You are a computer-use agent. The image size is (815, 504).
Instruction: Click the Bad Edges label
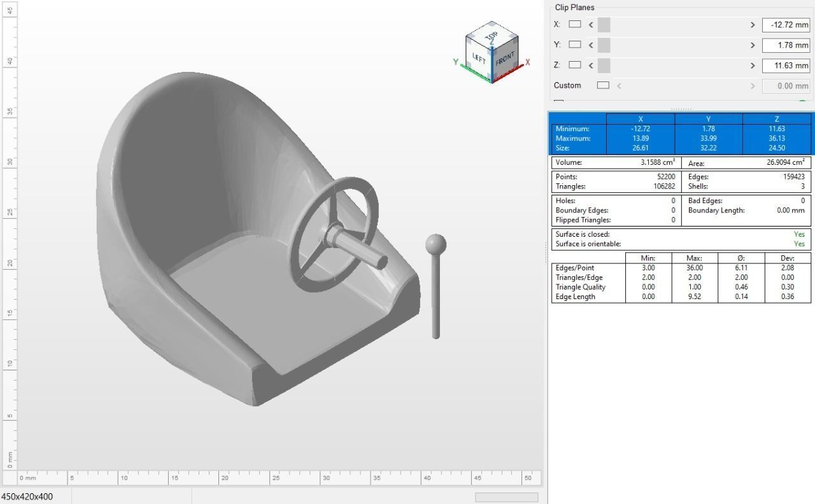pyautogui.click(x=706, y=200)
